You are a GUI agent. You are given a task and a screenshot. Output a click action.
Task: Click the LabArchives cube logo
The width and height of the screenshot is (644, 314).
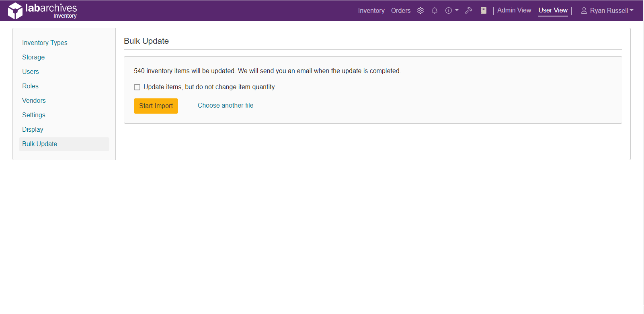click(15, 11)
